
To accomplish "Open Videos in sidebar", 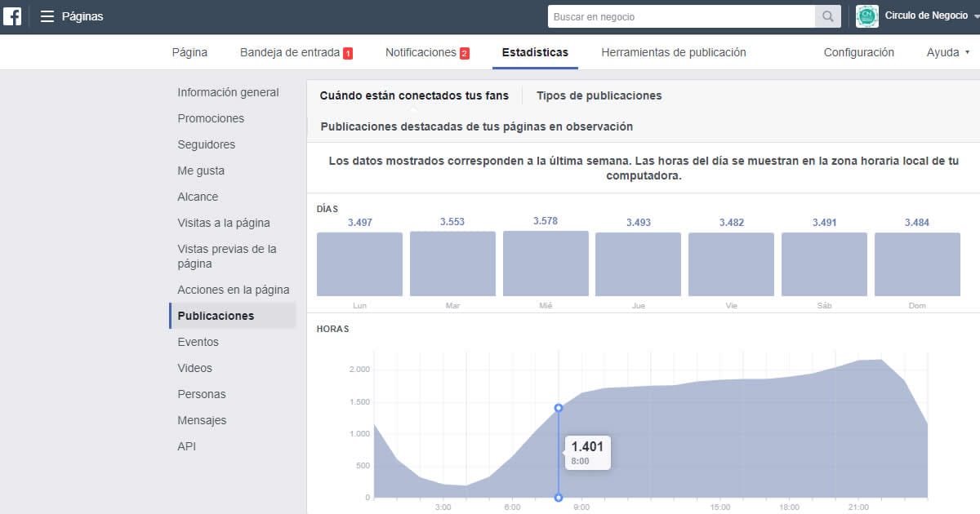I will [x=194, y=368].
